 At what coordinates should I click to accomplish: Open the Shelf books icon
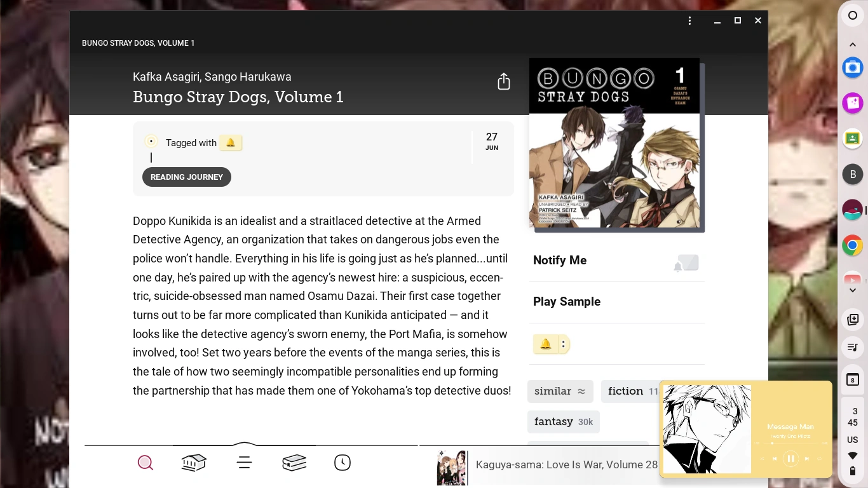(x=294, y=463)
